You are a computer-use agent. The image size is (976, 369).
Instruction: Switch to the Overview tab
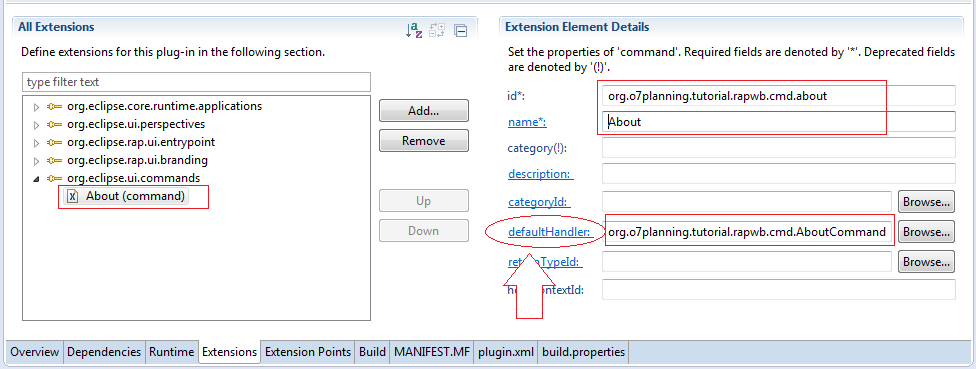point(34,352)
